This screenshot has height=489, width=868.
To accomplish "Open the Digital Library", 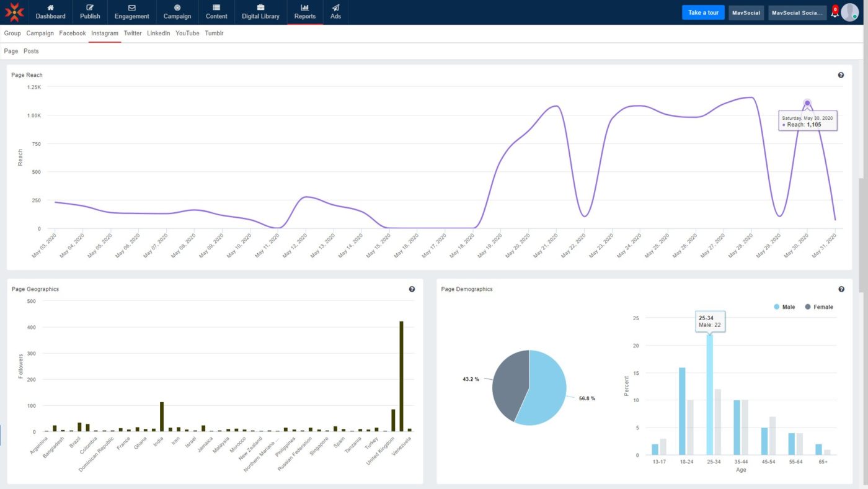I will pos(260,12).
